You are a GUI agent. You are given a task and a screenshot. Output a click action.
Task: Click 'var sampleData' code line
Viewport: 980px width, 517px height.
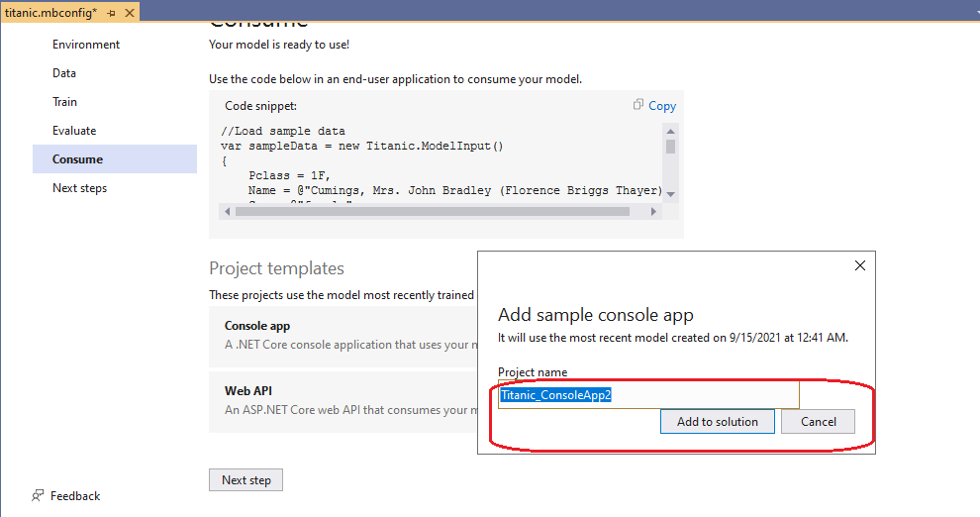[x=362, y=146]
